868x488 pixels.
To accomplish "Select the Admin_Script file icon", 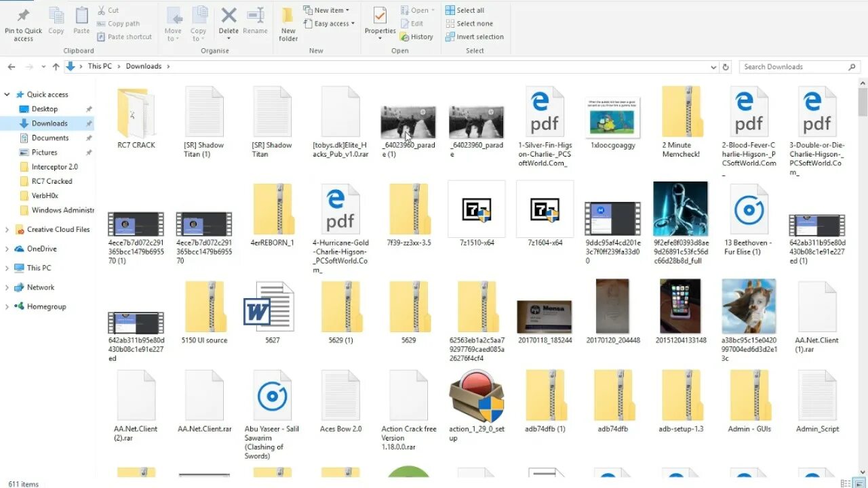I will pos(817,396).
